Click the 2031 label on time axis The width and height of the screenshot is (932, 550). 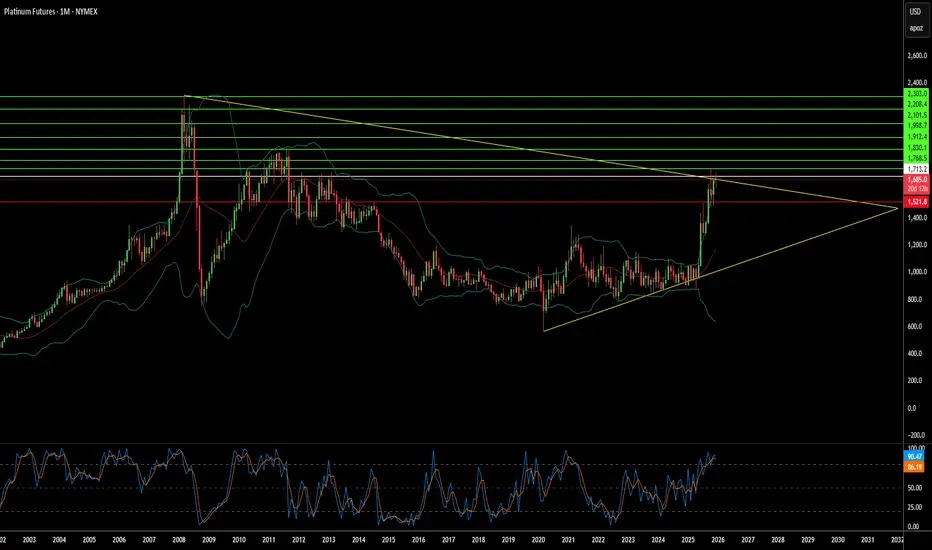[867, 540]
